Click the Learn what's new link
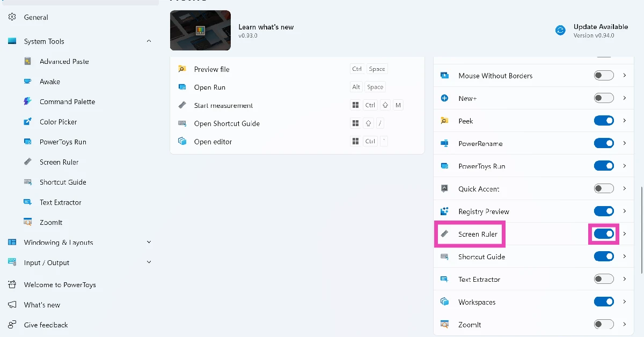 [266, 27]
